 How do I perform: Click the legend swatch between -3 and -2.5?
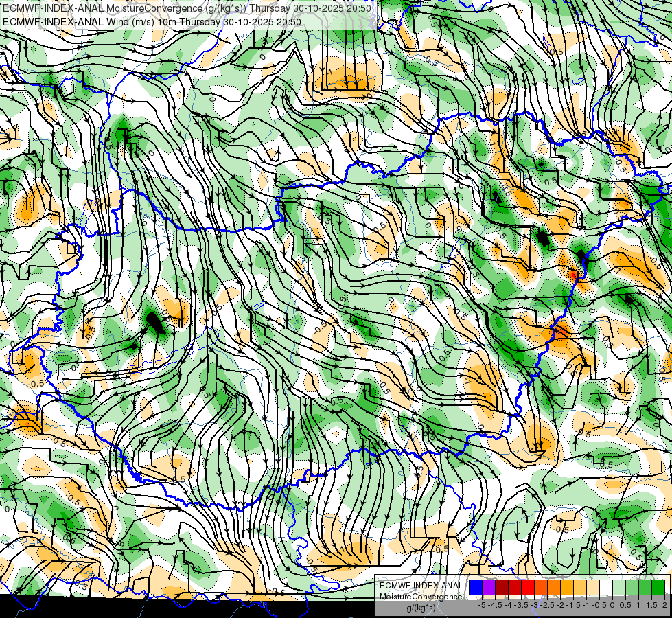(x=541, y=587)
